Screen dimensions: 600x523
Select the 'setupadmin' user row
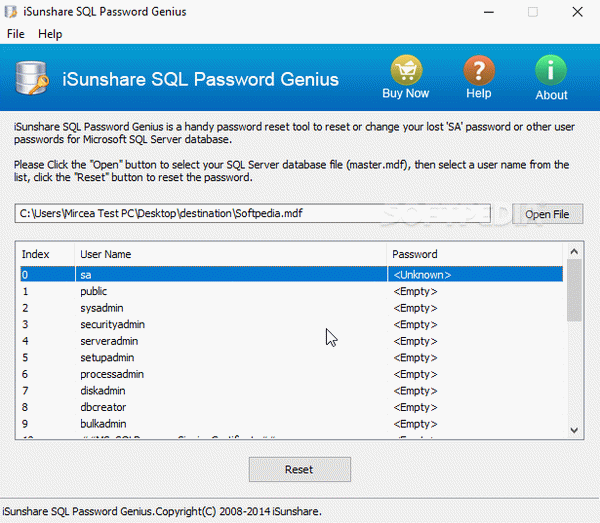[292, 358]
